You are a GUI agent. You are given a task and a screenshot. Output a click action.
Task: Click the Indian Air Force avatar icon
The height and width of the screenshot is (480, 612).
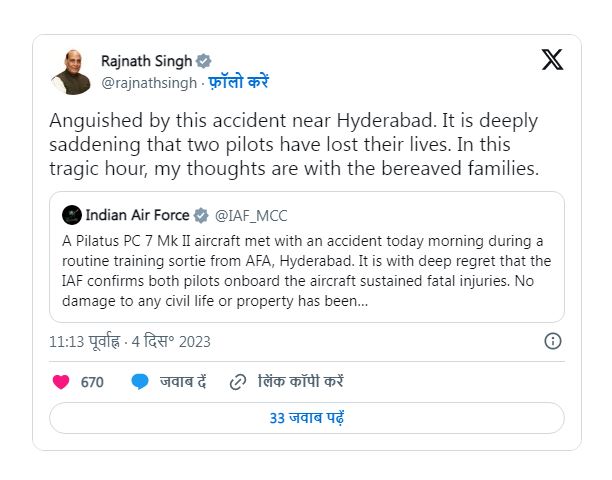(x=72, y=215)
